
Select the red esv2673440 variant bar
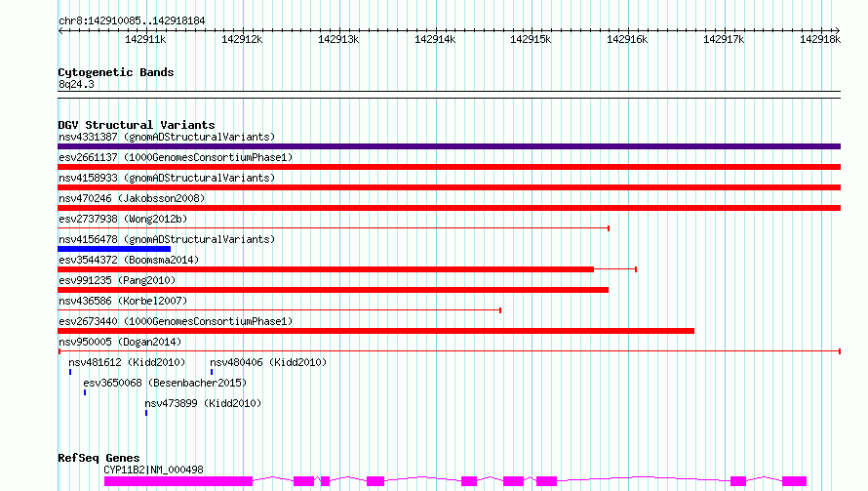[x=375, y=331]
